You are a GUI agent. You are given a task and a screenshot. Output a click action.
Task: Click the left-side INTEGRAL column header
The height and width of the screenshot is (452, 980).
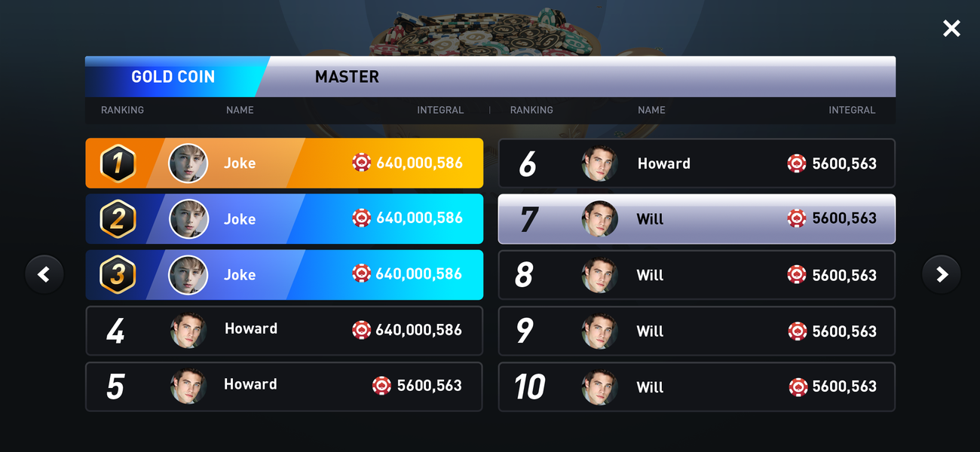click(x=440, y=110)
